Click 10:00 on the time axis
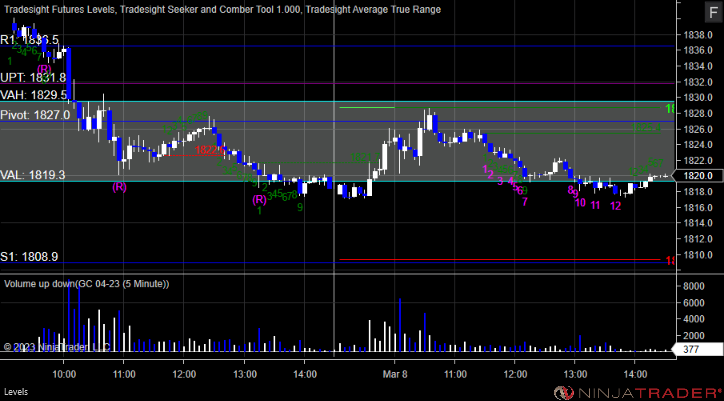The height and width of the screenshot is (401, 724). click(x=63, y=372)
